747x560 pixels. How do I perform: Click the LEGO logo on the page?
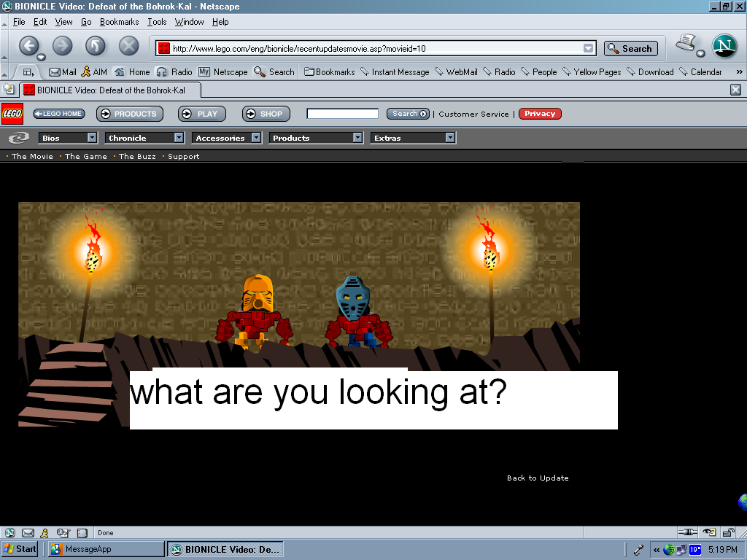(12, 113)
